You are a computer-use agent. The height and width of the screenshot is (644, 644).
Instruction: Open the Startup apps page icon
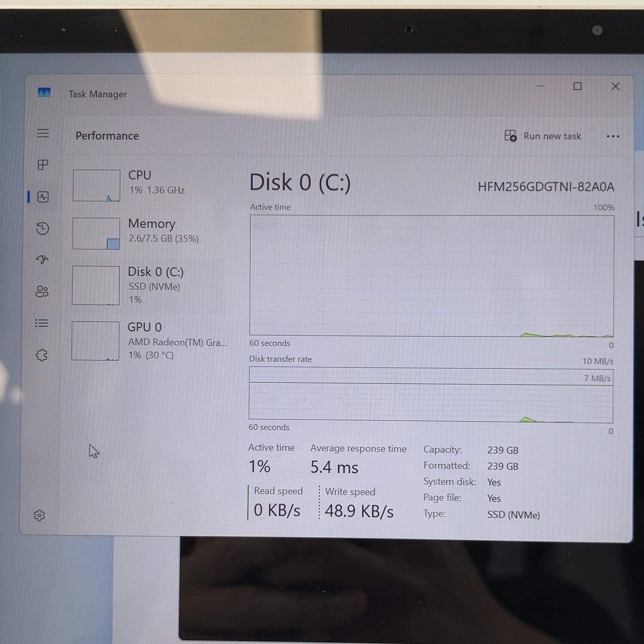click(x=42, y=260)
